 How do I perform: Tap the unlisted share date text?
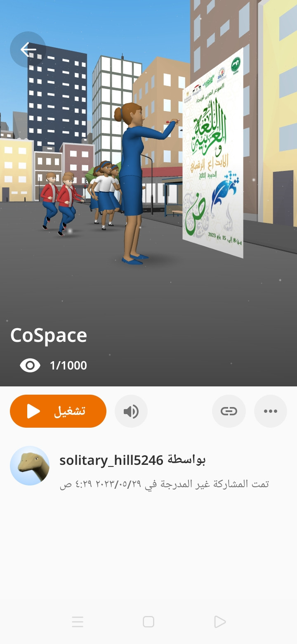click(x=164, y=484)
